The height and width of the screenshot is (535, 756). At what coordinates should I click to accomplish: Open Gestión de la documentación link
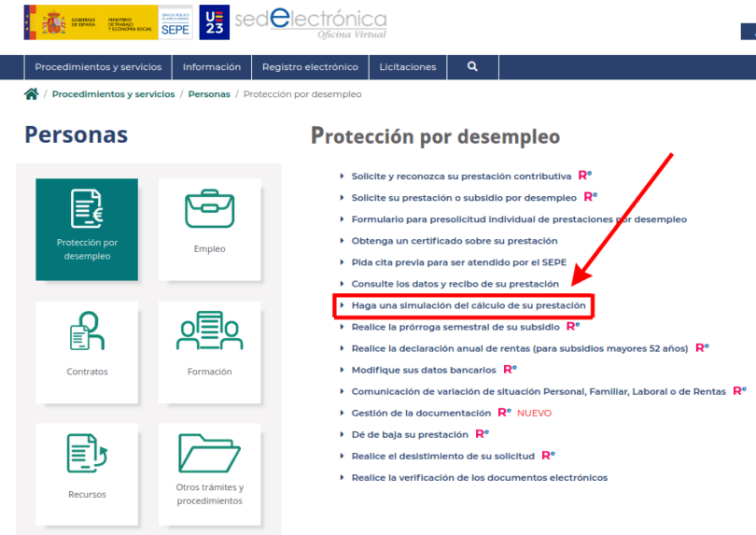pyautogui.click(x=421, y=413)
